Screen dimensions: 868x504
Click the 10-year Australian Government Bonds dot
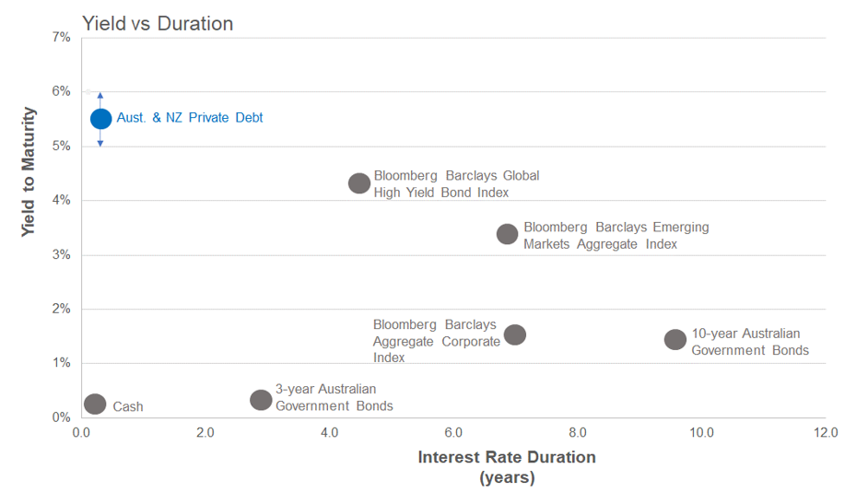pos(675,339)
